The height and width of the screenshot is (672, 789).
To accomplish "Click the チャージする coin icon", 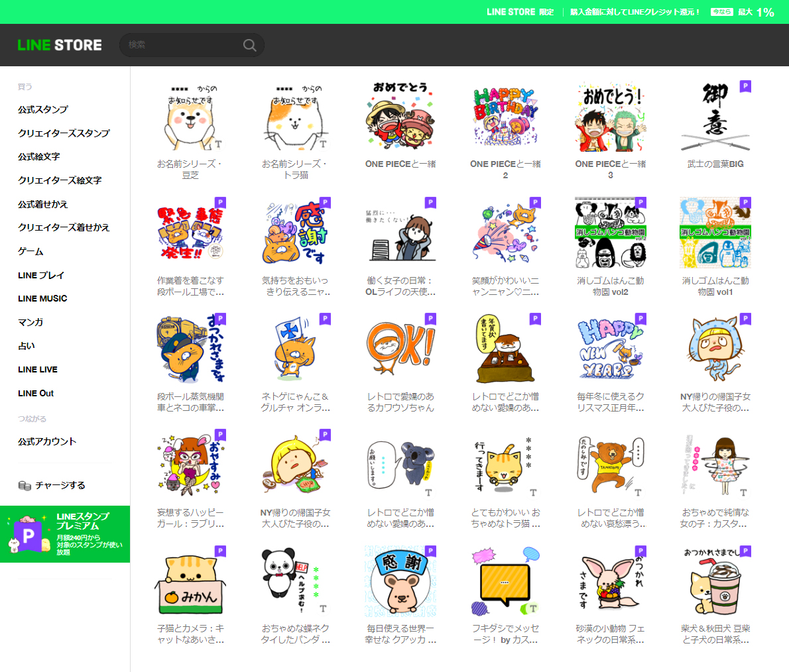I will pyautogui.click(x=24, y=486).
